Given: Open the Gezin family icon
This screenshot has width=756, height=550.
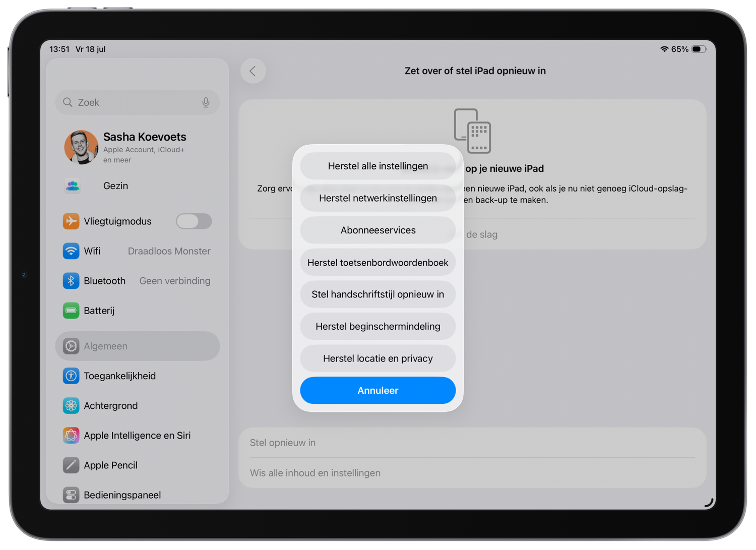Looking at the screenshot, I should click(73, 186).
